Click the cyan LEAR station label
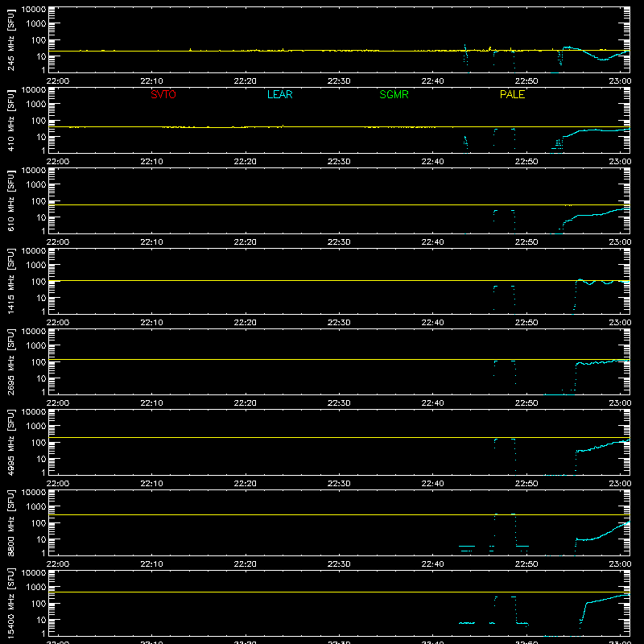644x644 pixels. coord(279,94)
